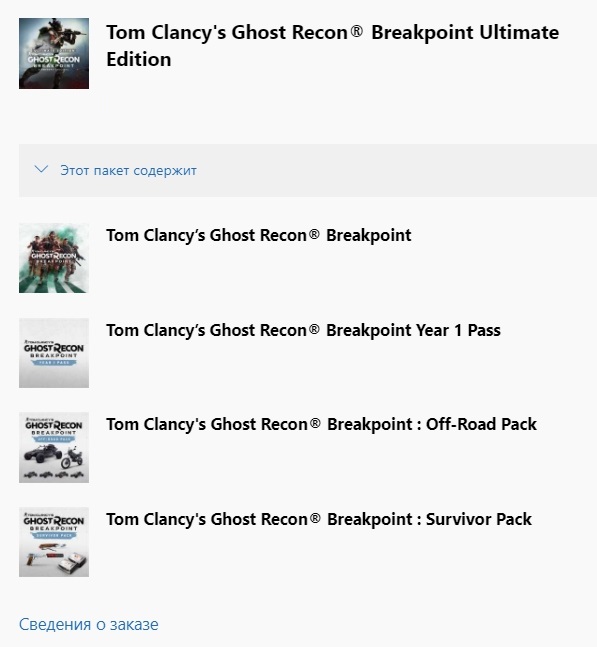Viewport: 597px width, 647px height.
Task: Open the Breakpoint : Survivor Pack title
Action: click(319, 519)
